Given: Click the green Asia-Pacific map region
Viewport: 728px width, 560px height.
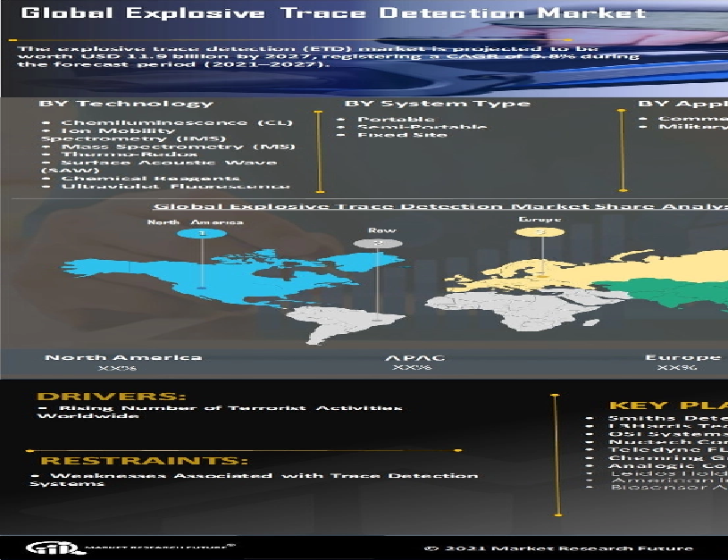Looking at the screenshot, I should (679, 291).
